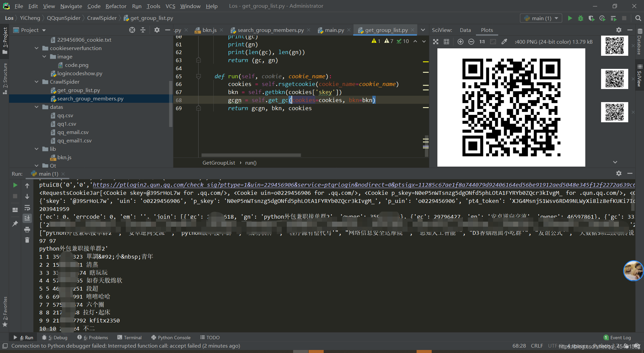Open the ptlogin2 check_sig link in console
The width and height of the screenshot is (644, 353).
click(x=364, y=185)
